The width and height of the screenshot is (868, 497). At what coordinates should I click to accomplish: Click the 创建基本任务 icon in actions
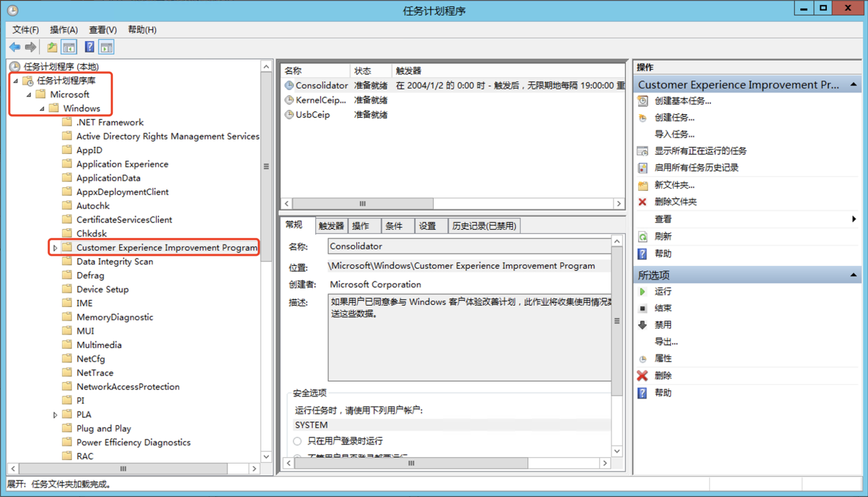642,100
